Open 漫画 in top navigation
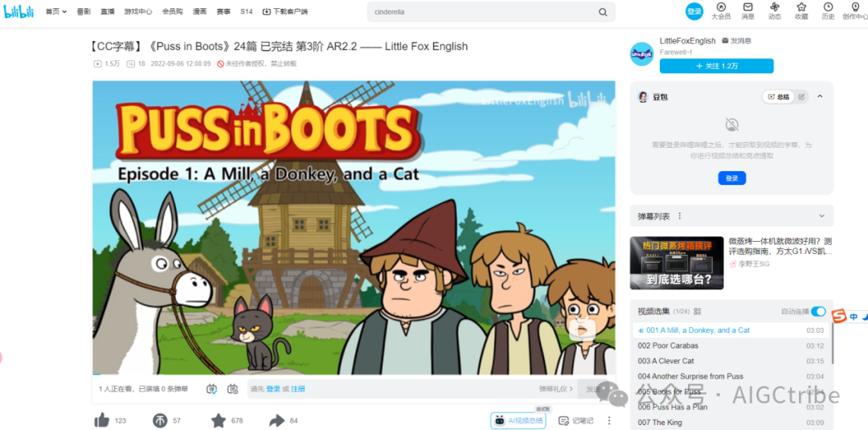The height and width of the screenshot is (430, 868). (200, 11)
